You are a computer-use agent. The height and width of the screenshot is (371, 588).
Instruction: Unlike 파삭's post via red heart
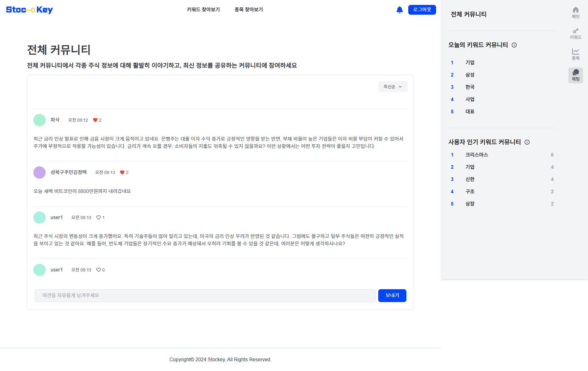tap(95, 120)
